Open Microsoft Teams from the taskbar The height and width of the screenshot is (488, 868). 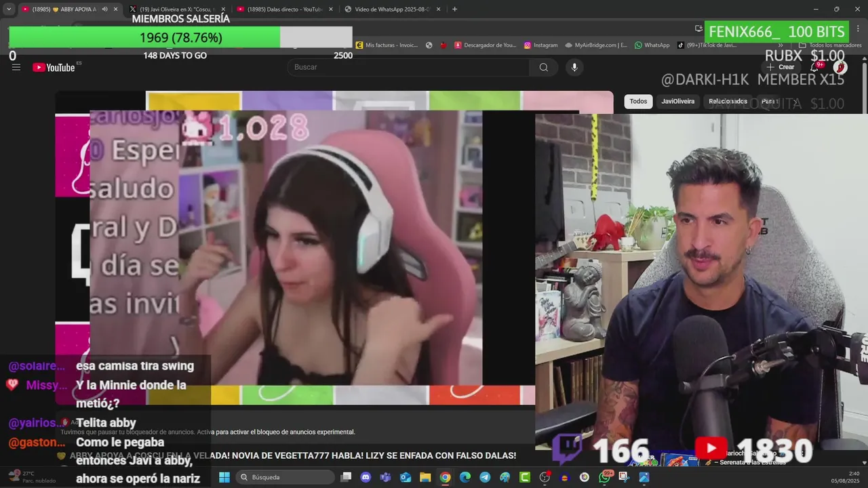click(x=385, y=477)
